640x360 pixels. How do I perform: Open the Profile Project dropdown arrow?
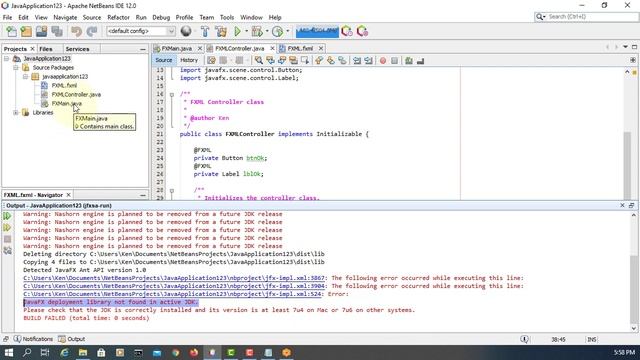pos(288,31)
